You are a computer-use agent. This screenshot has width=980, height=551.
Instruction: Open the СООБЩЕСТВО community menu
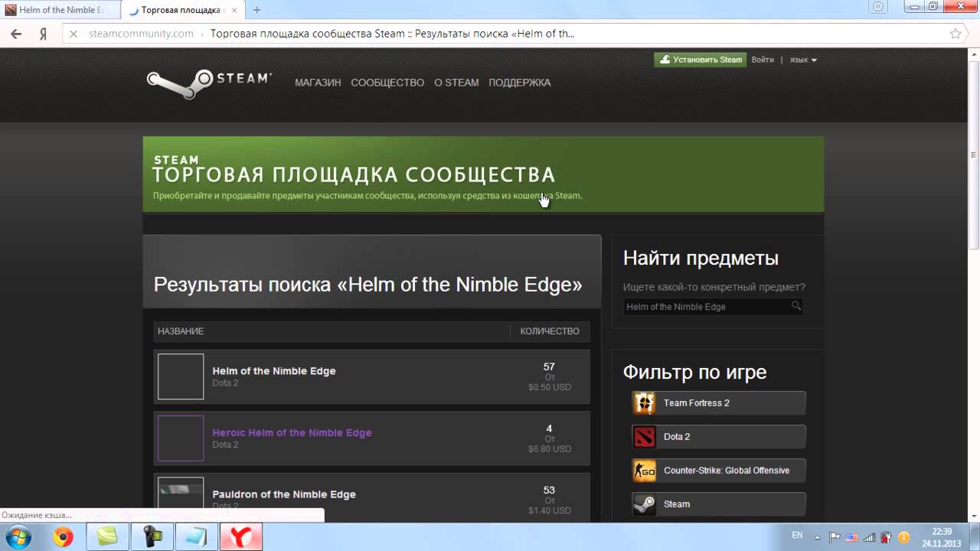point(387,83)
